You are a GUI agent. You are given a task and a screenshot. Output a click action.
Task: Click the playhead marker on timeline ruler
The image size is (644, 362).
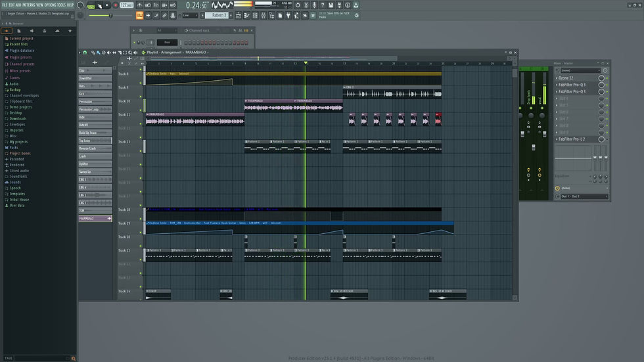click(x=306, y=63)
